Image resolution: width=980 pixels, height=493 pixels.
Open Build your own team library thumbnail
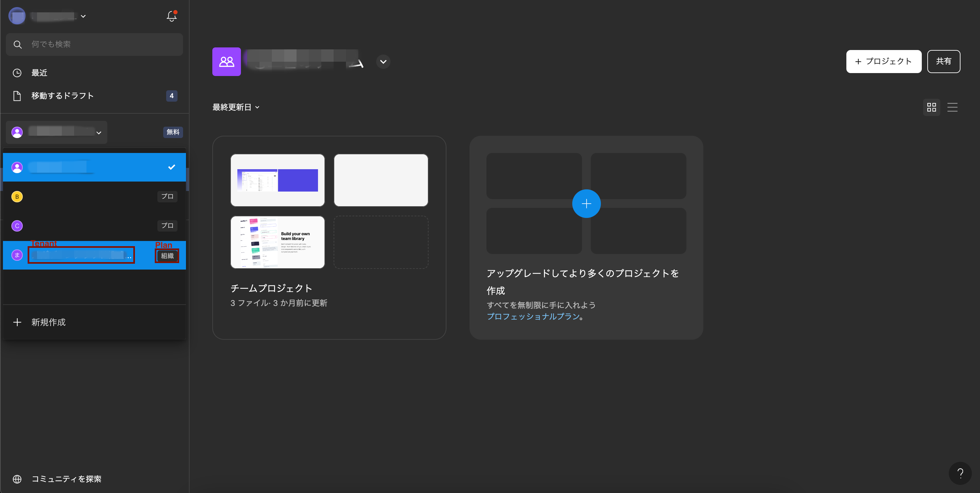277,242
